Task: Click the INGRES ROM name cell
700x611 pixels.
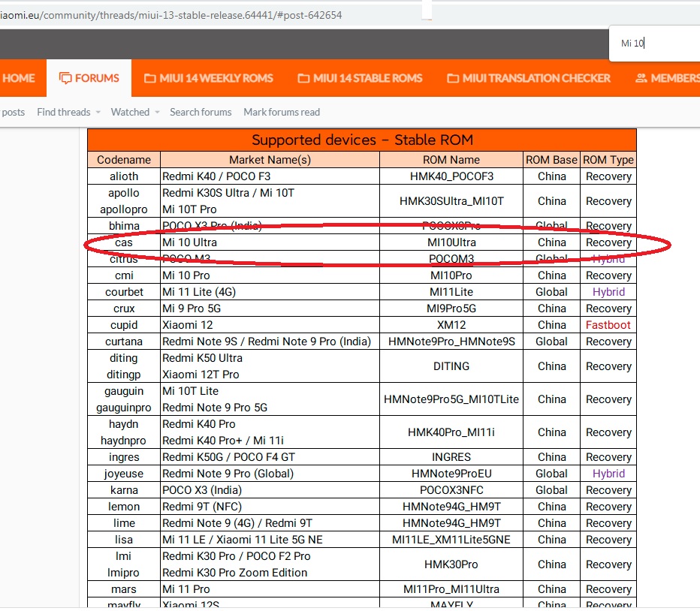Action: click(x=451, y=457)
